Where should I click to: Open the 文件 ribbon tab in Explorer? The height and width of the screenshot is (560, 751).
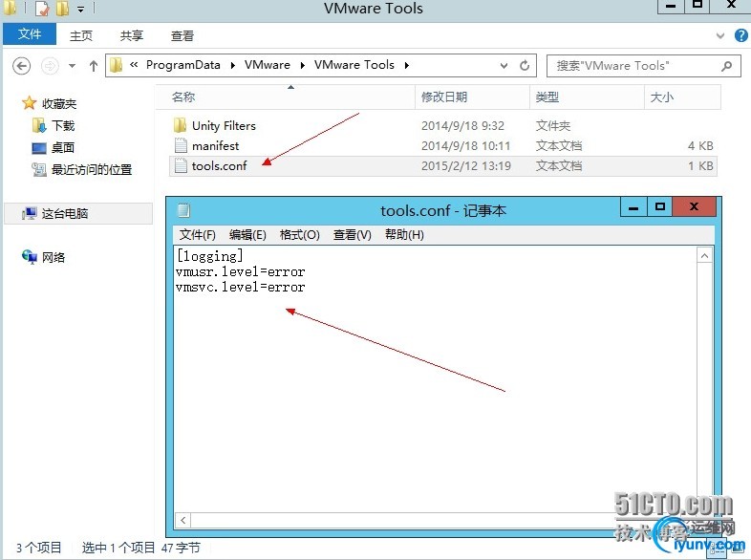(30, 34)
